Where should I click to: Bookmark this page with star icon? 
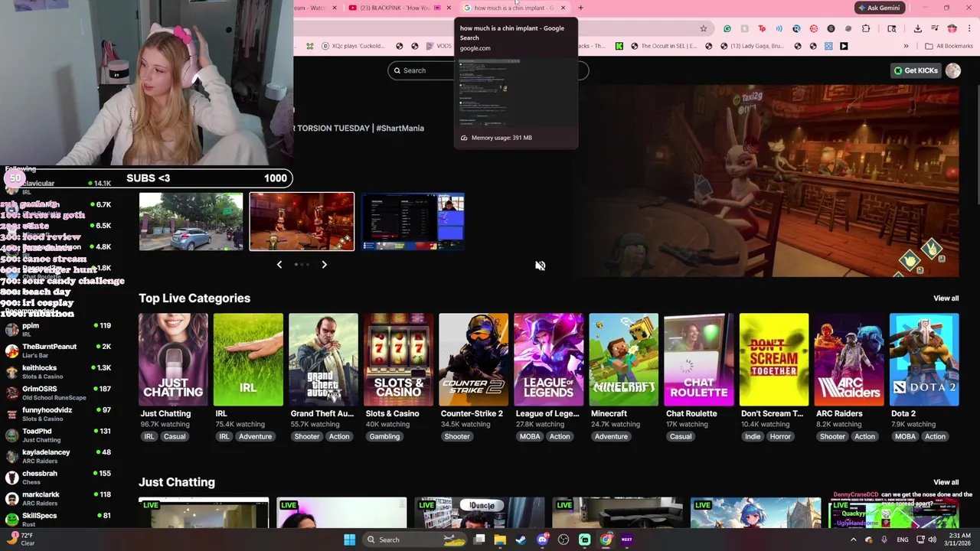(x=703, y=29)
